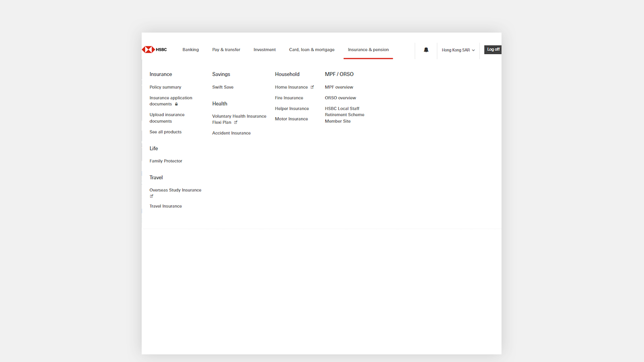This screenshot has height=362, width=644.
Task: Select the Insurance & pension tab
Action: tap(368, 50)
